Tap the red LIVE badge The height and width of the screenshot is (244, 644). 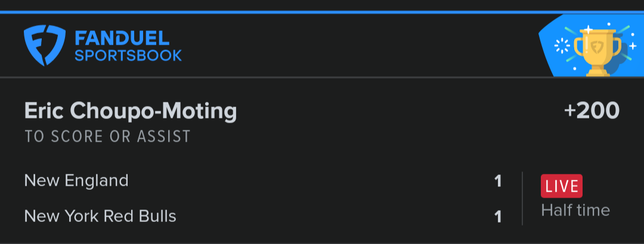[562, 186]
